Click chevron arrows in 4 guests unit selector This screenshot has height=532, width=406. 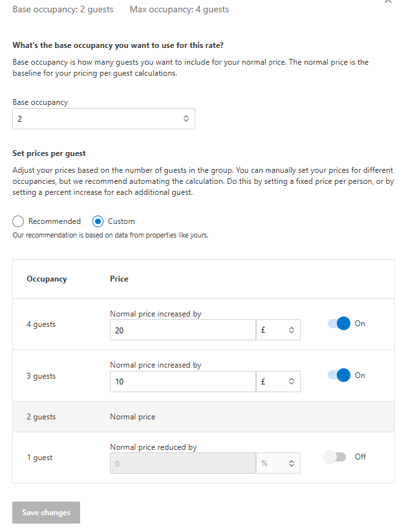click(292, 330)
